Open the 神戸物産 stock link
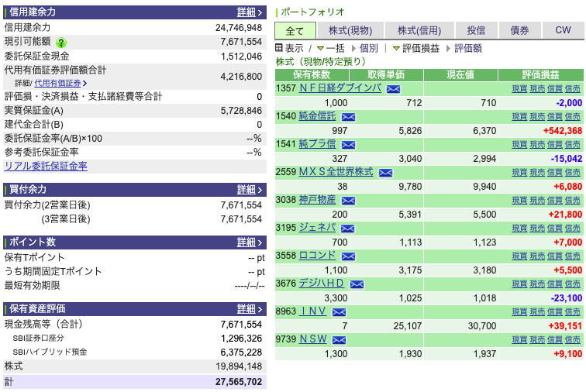586x392 pixels. click(x=317, y=200)
